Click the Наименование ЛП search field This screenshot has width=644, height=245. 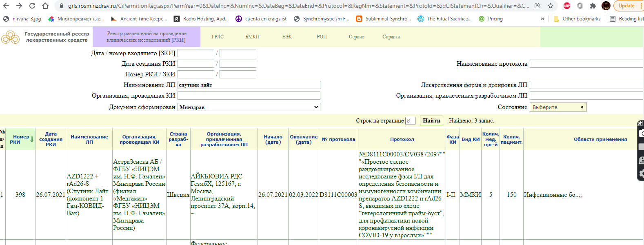pyautogui.click(x=249, y=85)
